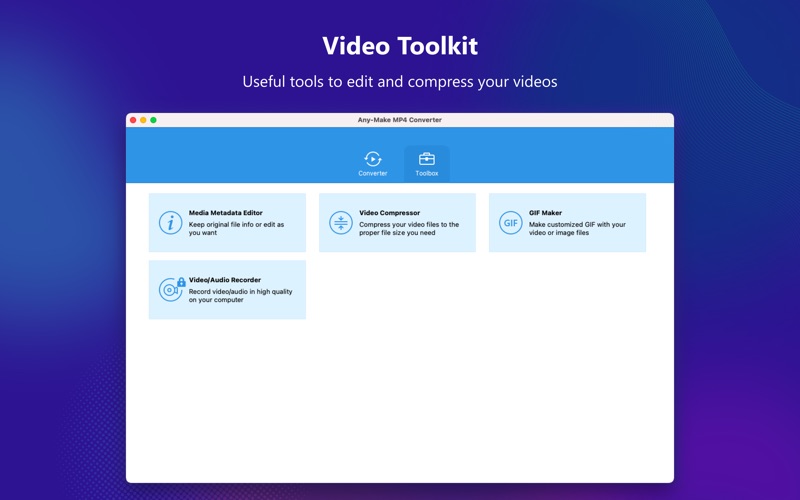
Task: Click the Media Metadata Editor info icon
Action: point(170,223)
